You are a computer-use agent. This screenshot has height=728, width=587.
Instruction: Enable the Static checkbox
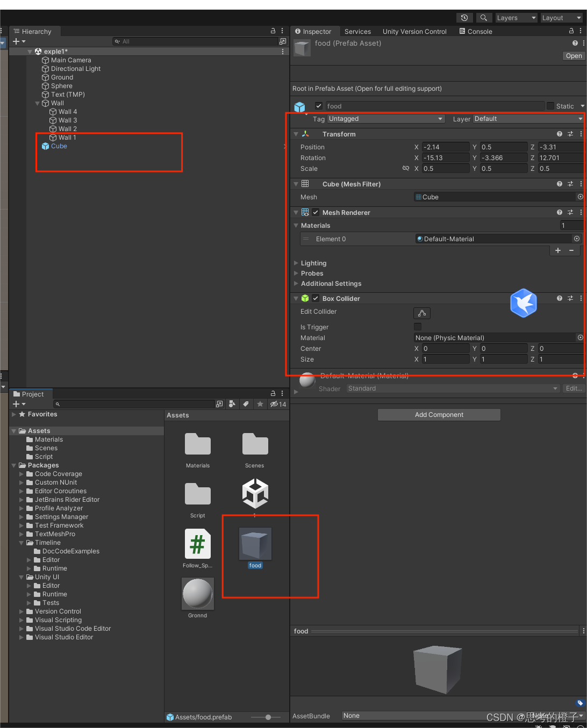tap(550, 106)
